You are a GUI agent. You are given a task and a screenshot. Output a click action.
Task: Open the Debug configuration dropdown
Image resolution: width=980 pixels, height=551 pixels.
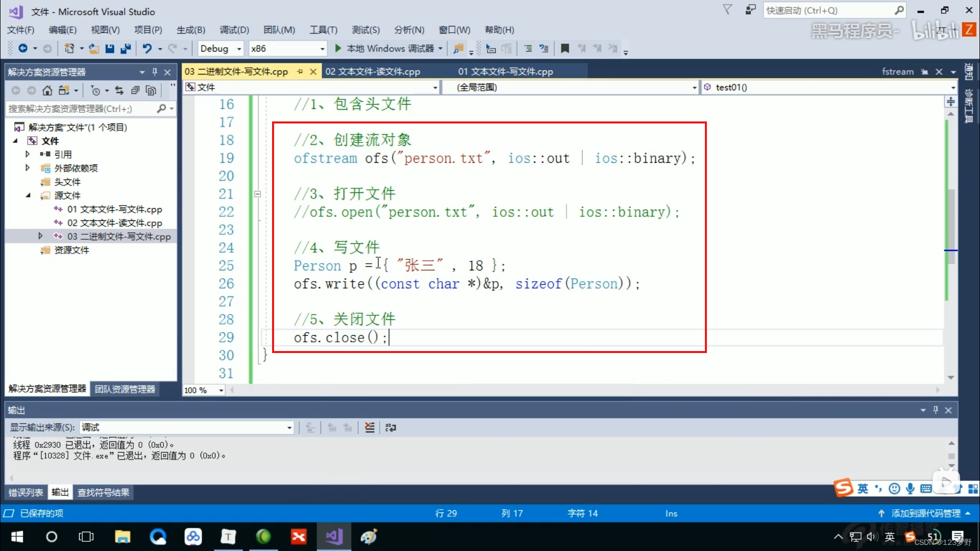click(221, 48)
